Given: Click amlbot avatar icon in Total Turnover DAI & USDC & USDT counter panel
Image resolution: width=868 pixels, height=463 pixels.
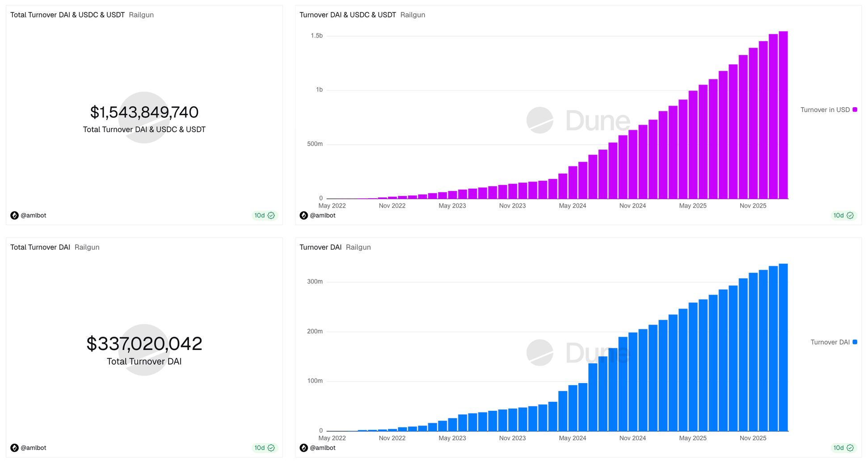Looking at the screenshot, I should point(14,216).
